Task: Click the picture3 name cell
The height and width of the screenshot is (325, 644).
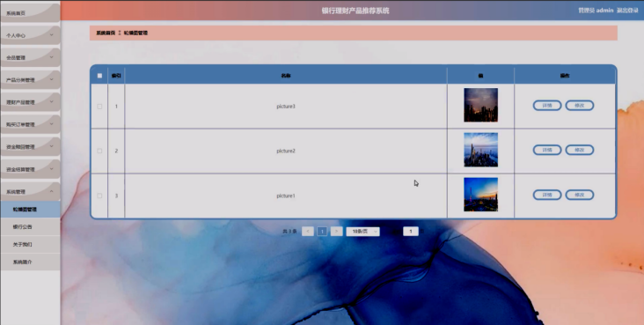Action: pos(286,107)
